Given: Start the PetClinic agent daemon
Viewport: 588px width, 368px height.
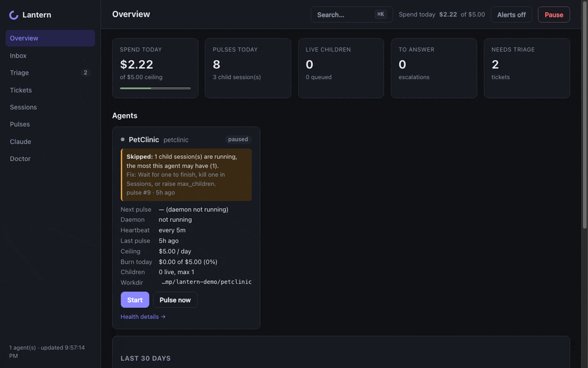Looking at the screenshot, I should (x=135, y=300).
